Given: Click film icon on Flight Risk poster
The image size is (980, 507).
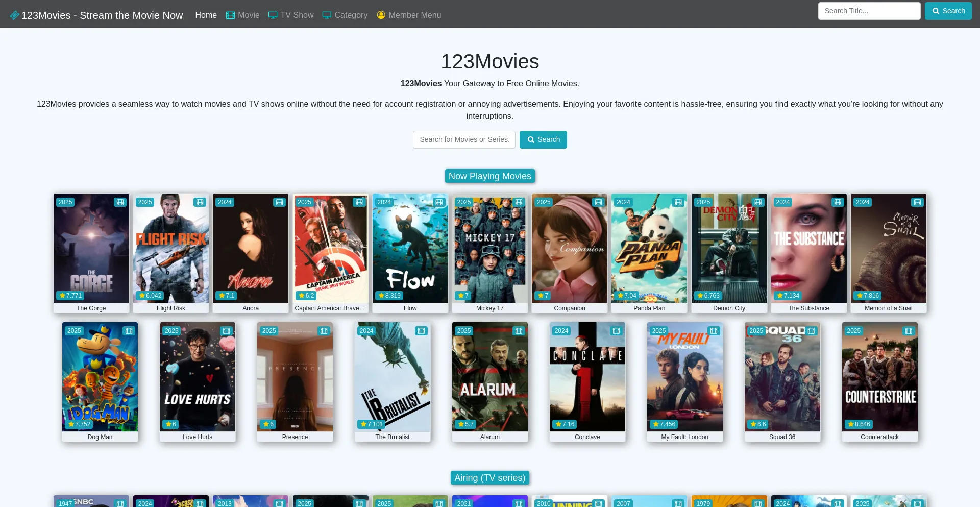Looking at the screenshot, I should click(200, 202).
